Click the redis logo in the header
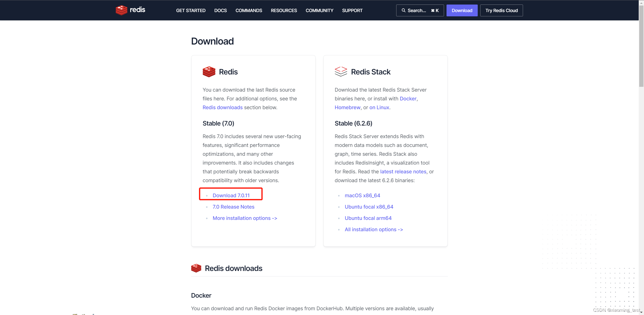Screen dimensions: 644x315 [x=130, y=10]
